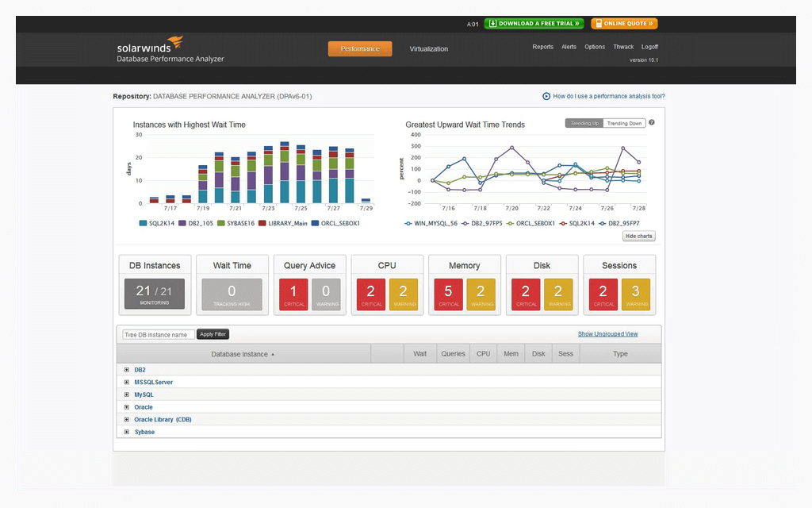
Task: Click the Sessions warning count icon
Action: point(637,293)
